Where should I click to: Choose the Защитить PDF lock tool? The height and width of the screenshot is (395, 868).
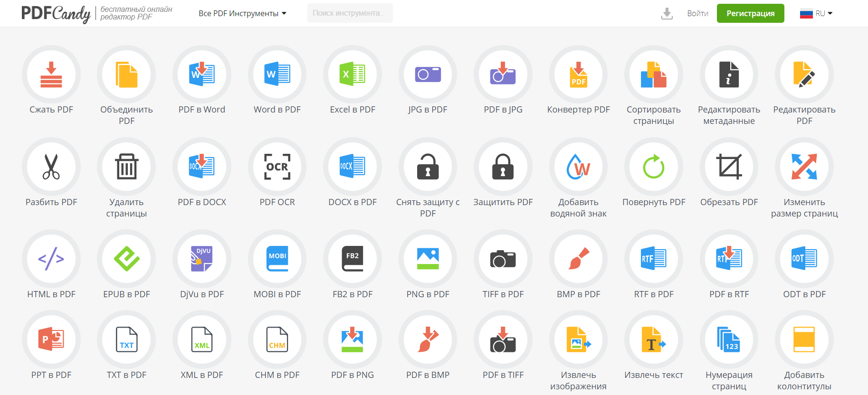click(x=503, y=167)
